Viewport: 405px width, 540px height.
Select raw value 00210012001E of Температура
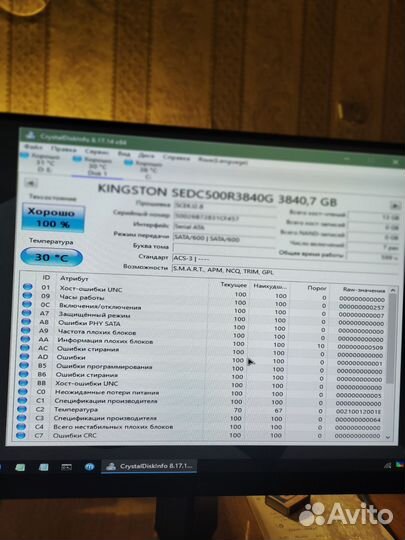358,411
